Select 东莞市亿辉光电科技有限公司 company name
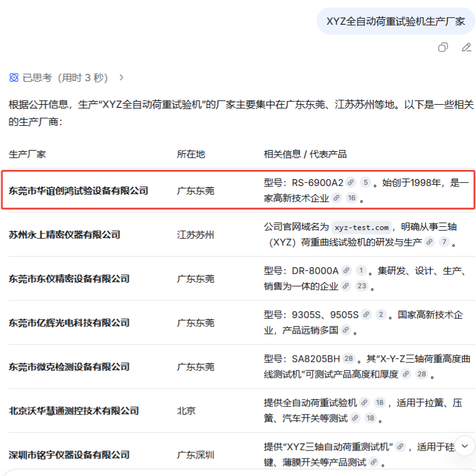The image size is (476, 476). (69, 323)
